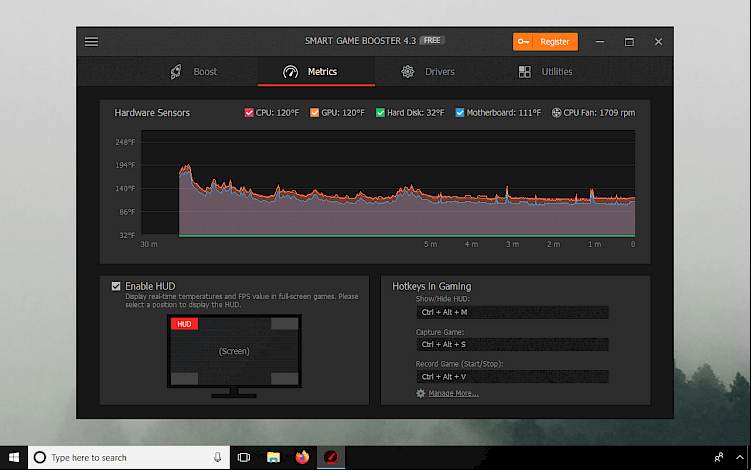Image resolution: width=751 pixels, height=470 pixels.
Task: Go to the Utilities tab
Action: [545, 71]
